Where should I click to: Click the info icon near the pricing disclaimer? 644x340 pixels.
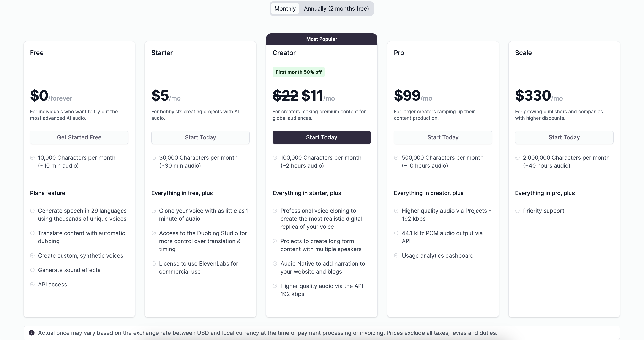point(32,333)
